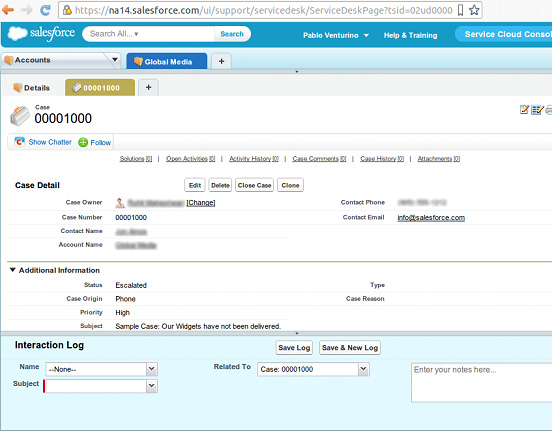Open new primary tab with plus button
The height and width of the screenshot is (432, 552).
point(221,61)
